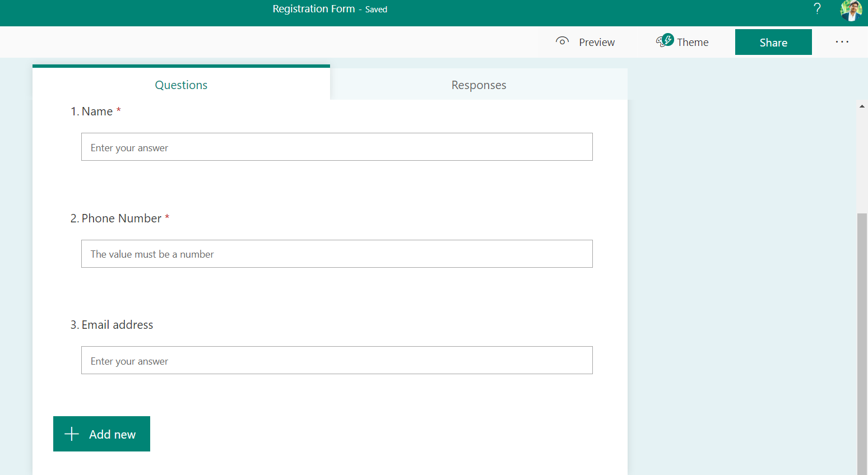Click the vertical scrollbar thumb
This screenshot has height=475, width=868.
(x=862, y=344)
